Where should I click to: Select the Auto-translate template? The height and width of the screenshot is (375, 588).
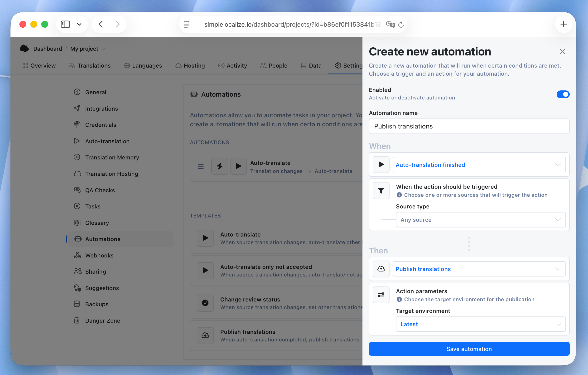click(x=276, y=238)
